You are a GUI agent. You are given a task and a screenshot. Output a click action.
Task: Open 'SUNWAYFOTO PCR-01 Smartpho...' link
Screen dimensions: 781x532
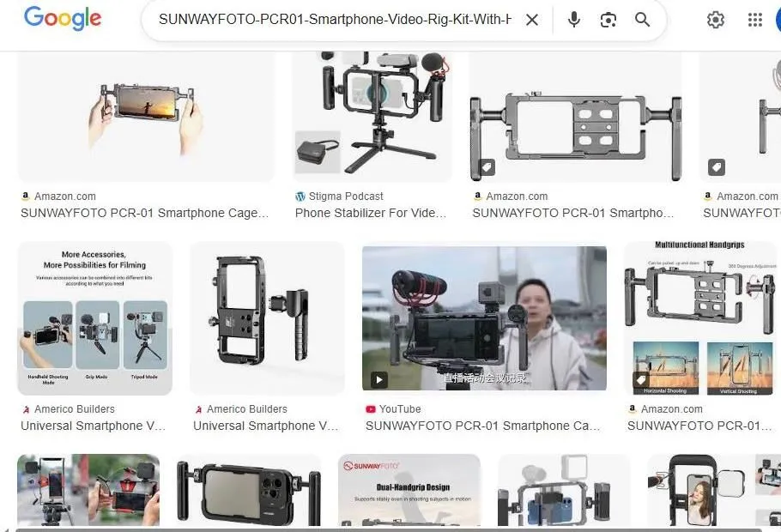point(572,213)
